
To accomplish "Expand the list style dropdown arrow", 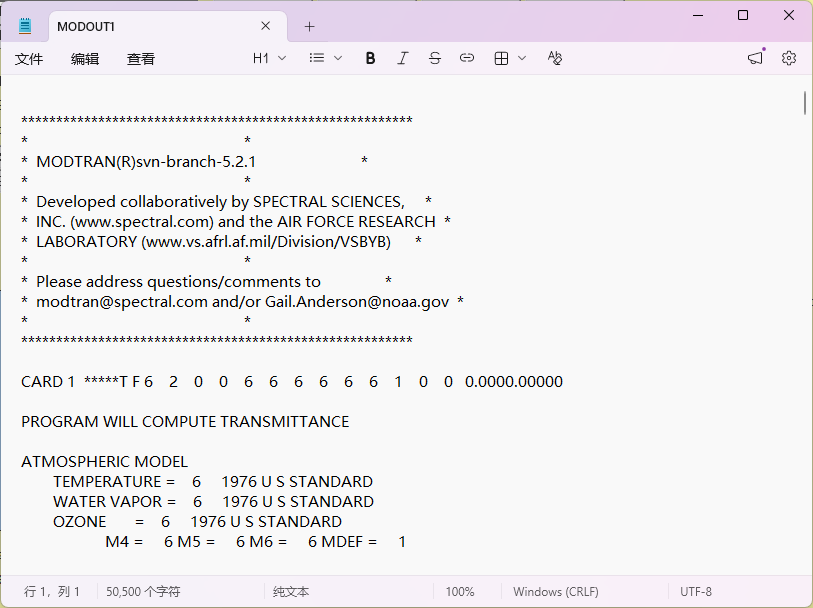I will (x=338, y=58).
